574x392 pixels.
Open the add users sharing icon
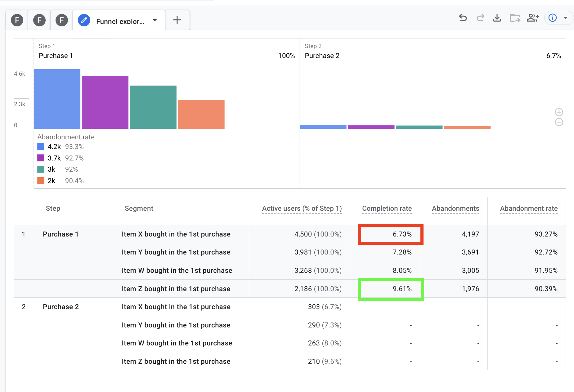pos(532,18)
